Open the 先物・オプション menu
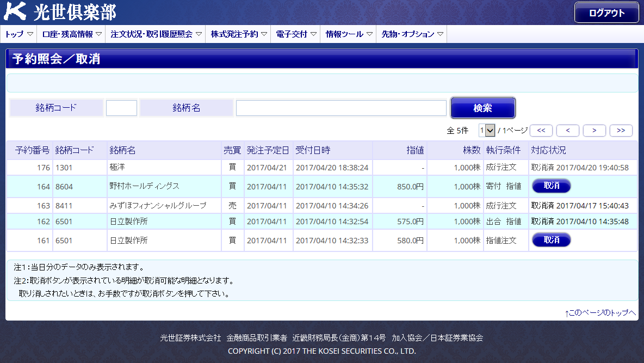This screenshot has width=644, height=363. coord(412,34)
